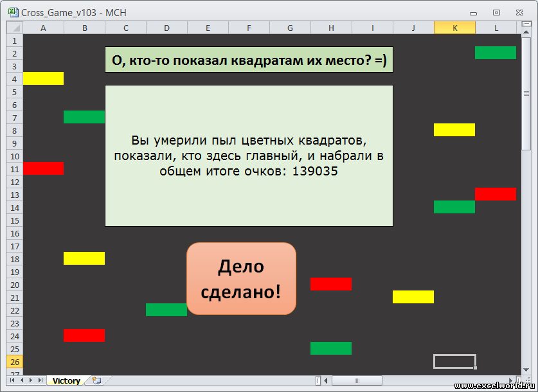Click the red cell H20
This screenshot has width=538, height=392.
[331, 284]
